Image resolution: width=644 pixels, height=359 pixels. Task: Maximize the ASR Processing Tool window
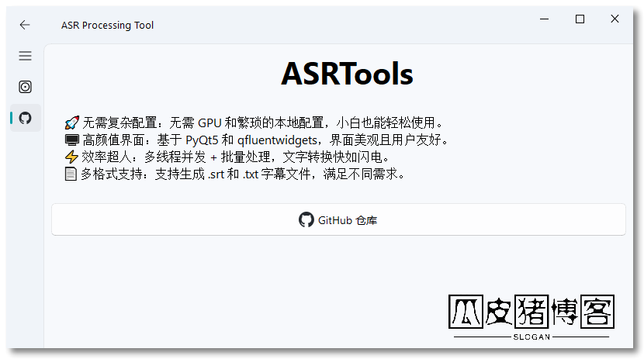pos(580,19)
